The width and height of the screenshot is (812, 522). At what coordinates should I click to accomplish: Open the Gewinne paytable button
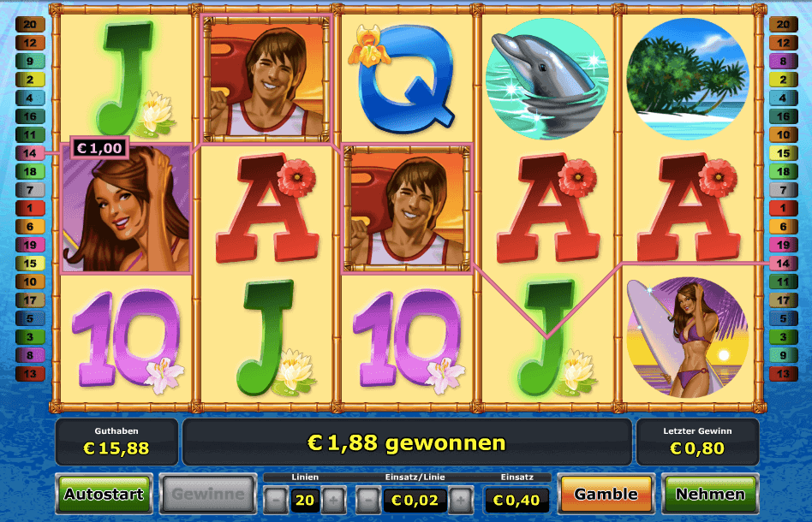207,494
